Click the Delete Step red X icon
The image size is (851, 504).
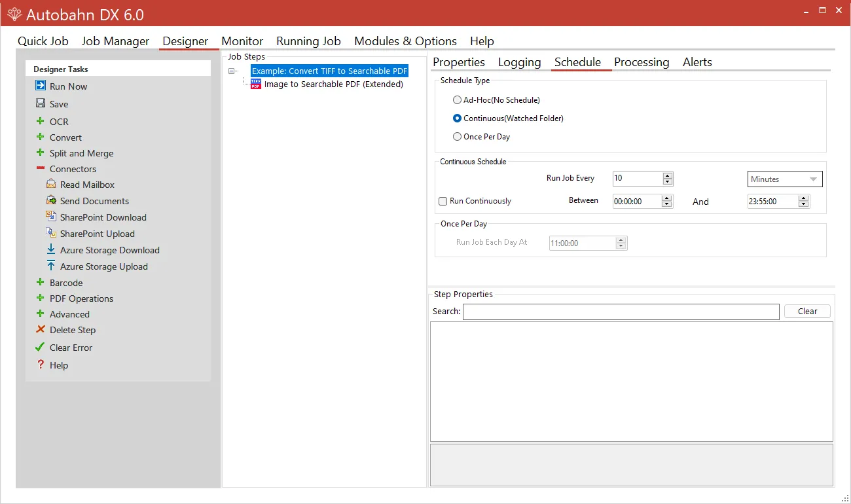[41, 330]
